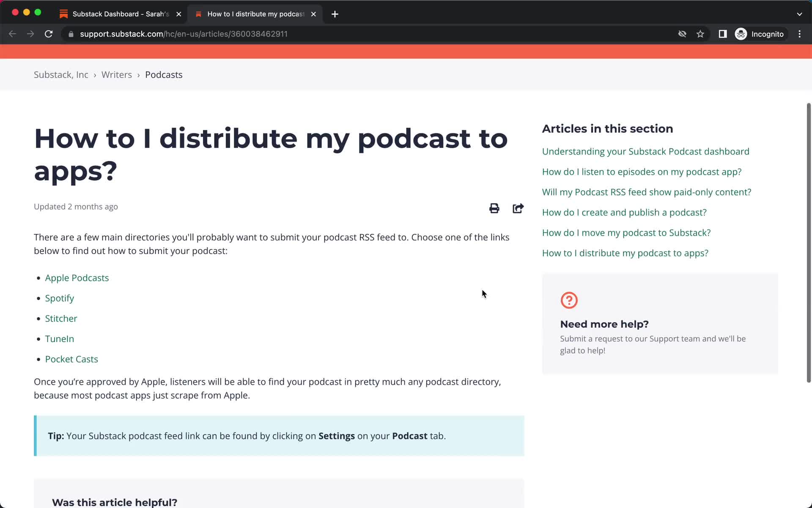Reload the current page
This screenshot has width=812, height=508.
click(x=49, y=34)
